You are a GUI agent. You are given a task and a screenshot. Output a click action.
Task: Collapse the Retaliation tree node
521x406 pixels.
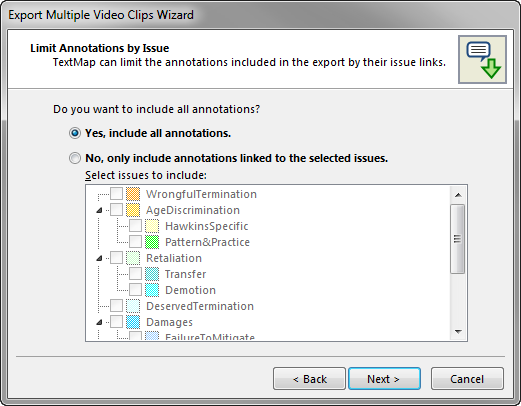coord(99,258)
